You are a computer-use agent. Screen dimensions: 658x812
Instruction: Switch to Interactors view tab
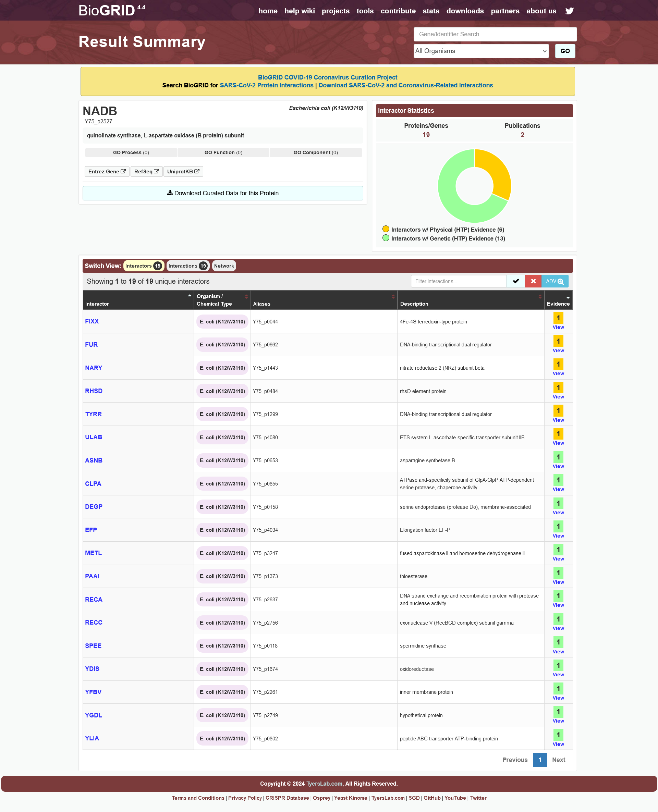[x=144, y=266]
